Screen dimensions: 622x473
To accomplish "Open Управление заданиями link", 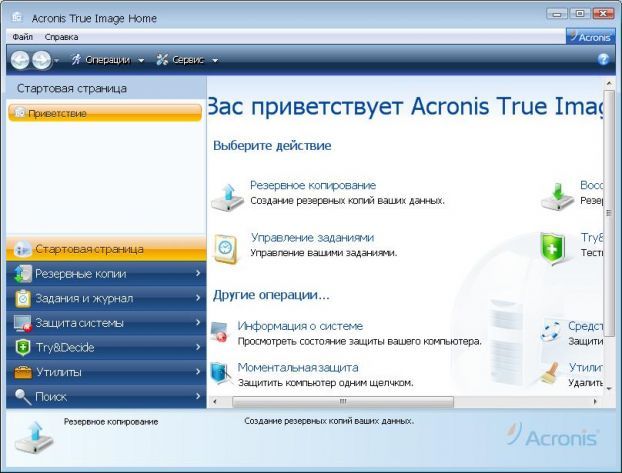I will [x=313, y=238].
